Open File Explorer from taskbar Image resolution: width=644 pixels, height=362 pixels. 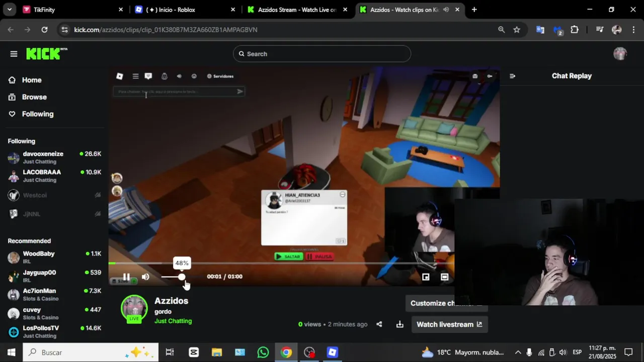point(217,352)
